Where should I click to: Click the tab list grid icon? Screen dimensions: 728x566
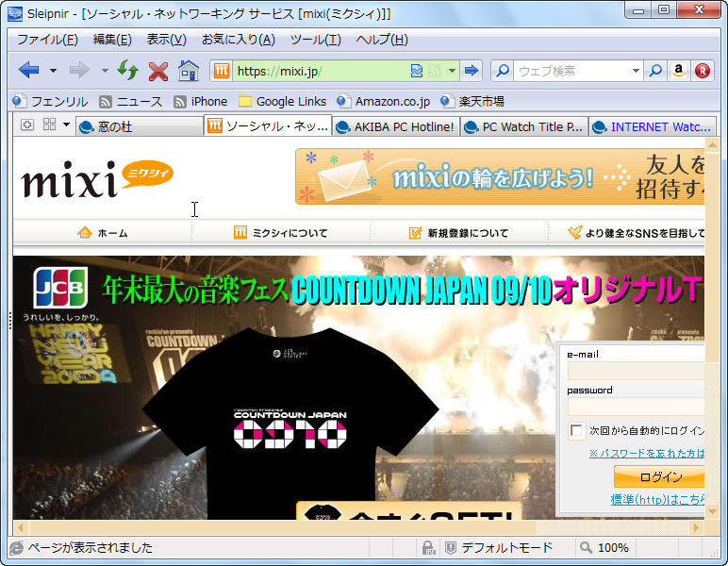click(x=49, y=125)
